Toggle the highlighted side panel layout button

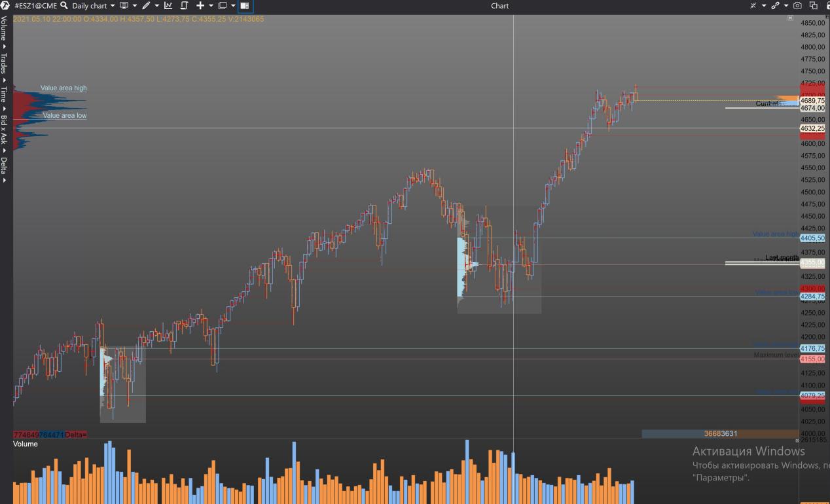(245, 5)
